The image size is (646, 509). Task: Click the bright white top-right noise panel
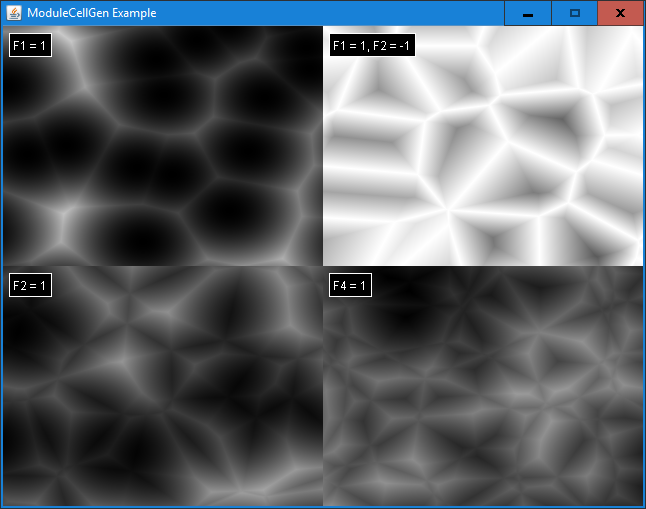pos(482,150)
